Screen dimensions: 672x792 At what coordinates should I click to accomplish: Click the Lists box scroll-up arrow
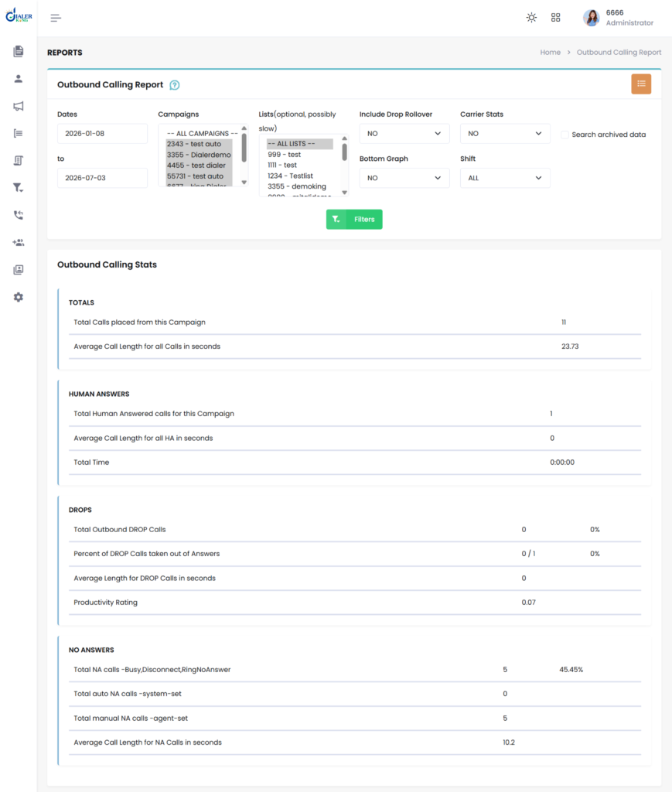(x=345, y=138)
